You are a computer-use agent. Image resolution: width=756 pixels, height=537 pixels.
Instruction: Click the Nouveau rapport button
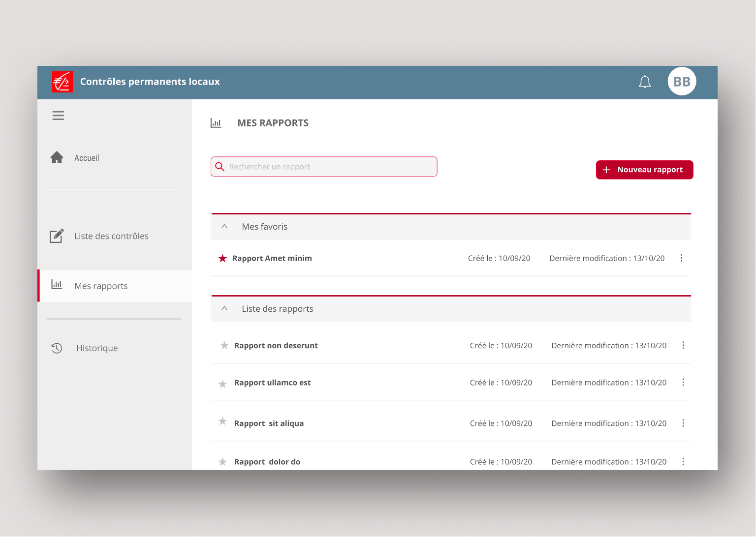[x=644, y=170]
